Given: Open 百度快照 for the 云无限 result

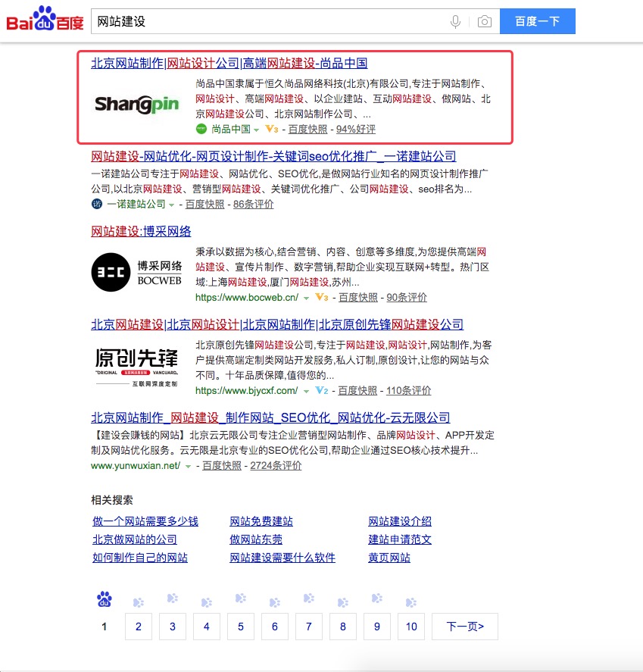Looking at the screenshot, I should (x=222, y=466).
